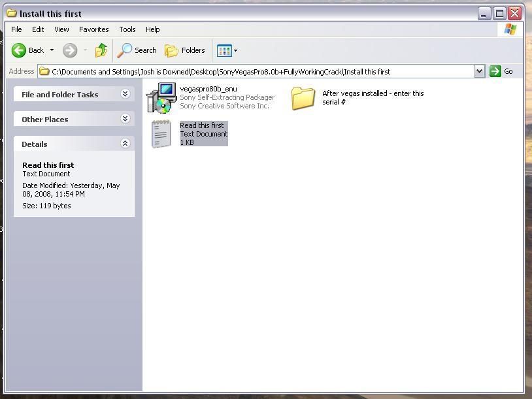The width and height of the screenshot is (532, 399).
Task: Click the vegaspro80b_enu file name
Action: 208,89
